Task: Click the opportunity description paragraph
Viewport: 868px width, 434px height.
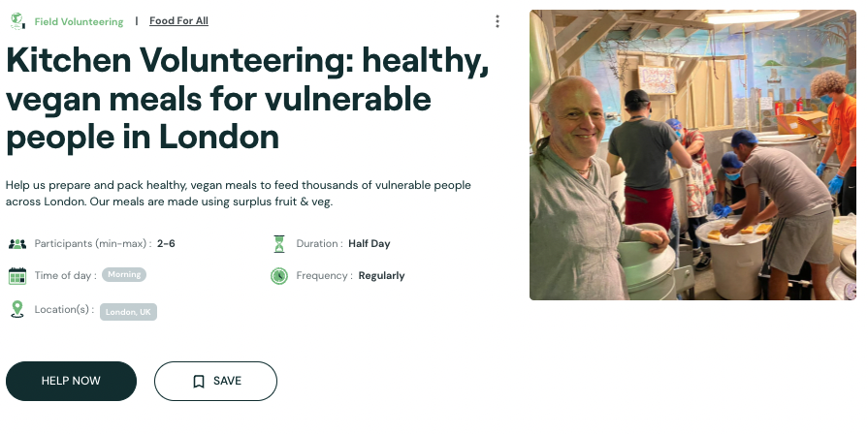Action: (x=239, y=193)
